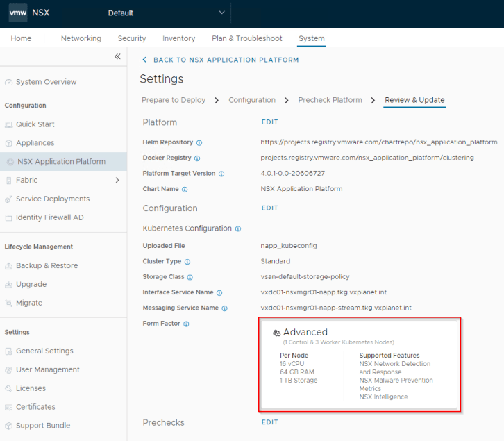
Task: Show info for Messaging Service Name
Action: click(225, 308)
